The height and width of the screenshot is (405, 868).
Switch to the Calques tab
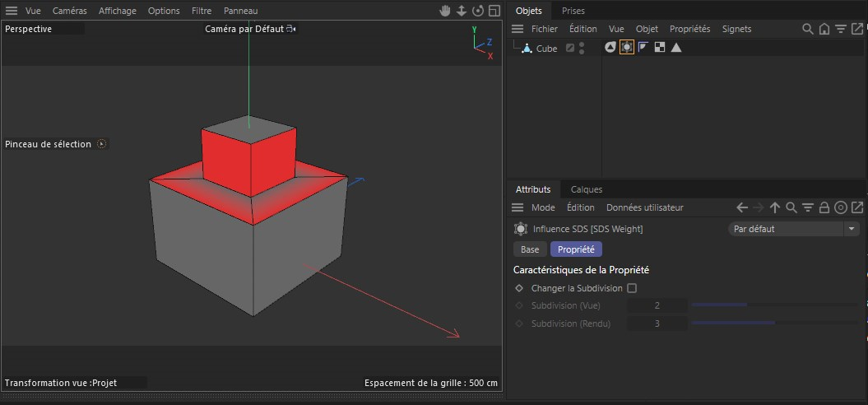[x=587, y=189]
